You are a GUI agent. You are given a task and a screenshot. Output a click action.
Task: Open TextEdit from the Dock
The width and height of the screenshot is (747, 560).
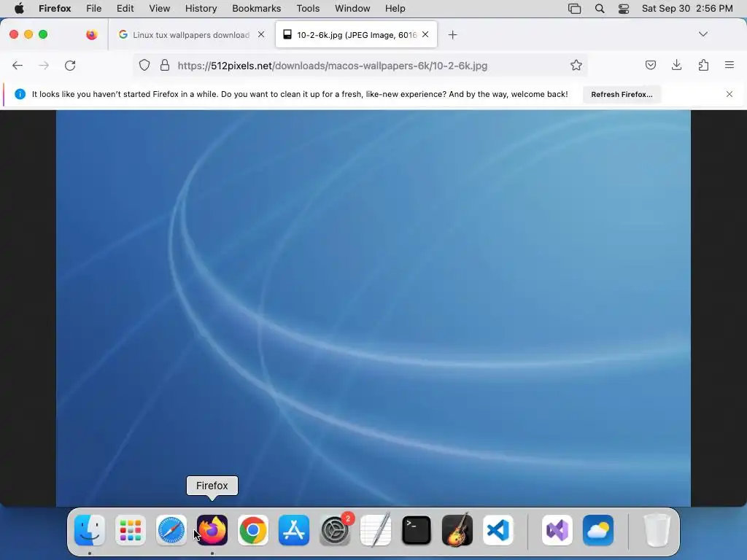(x=376, y=530)
